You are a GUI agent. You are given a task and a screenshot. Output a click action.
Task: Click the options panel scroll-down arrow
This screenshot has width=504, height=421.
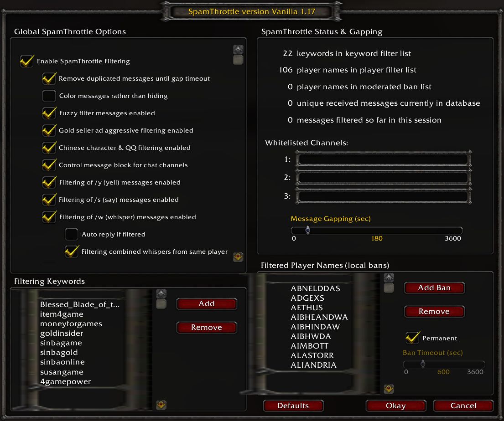click(238, 257)
